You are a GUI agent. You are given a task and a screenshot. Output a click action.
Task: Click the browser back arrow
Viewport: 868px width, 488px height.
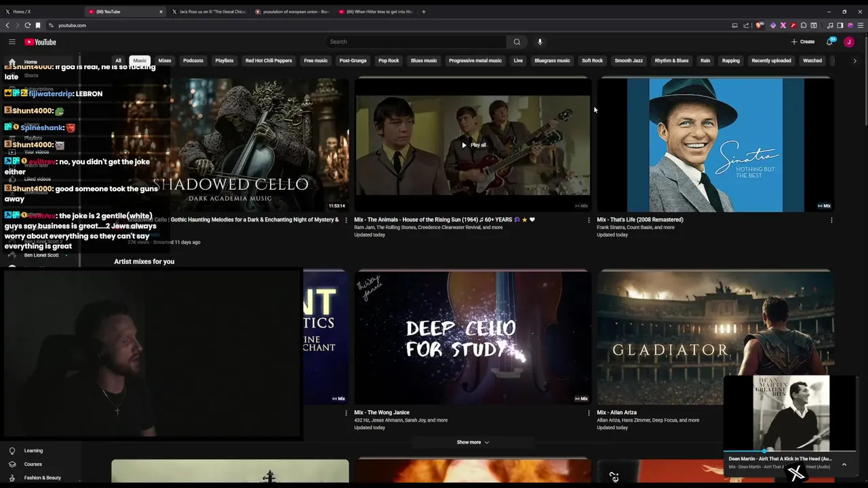coord(7,25)
